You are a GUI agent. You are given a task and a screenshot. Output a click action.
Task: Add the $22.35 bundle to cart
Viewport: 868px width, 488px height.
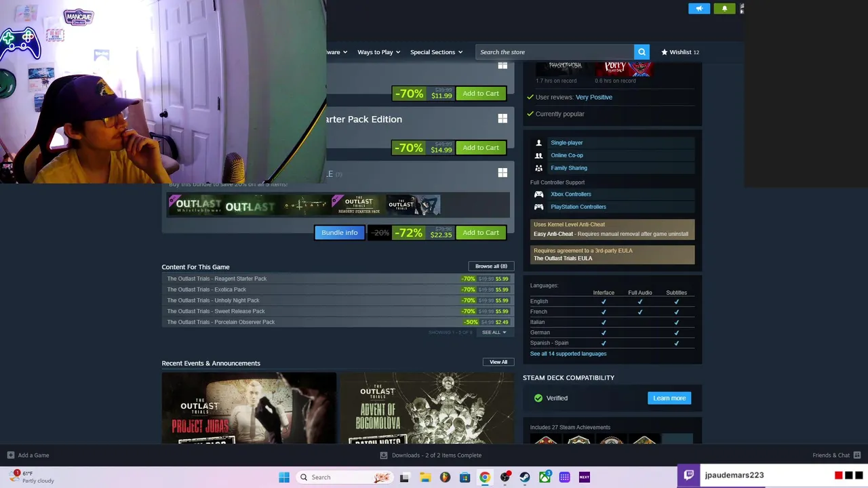pos(481,232)
